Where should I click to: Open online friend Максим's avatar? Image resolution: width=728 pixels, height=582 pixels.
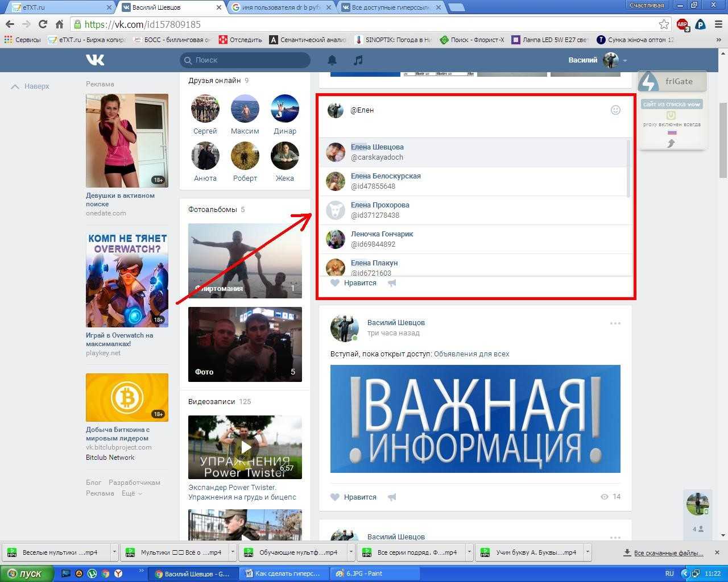click(245, 109)
